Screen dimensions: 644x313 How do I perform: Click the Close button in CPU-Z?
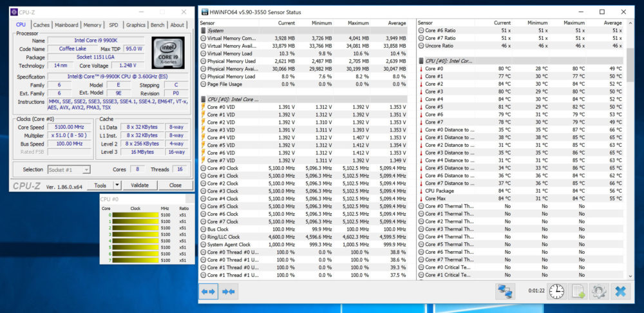click(175, 185)
